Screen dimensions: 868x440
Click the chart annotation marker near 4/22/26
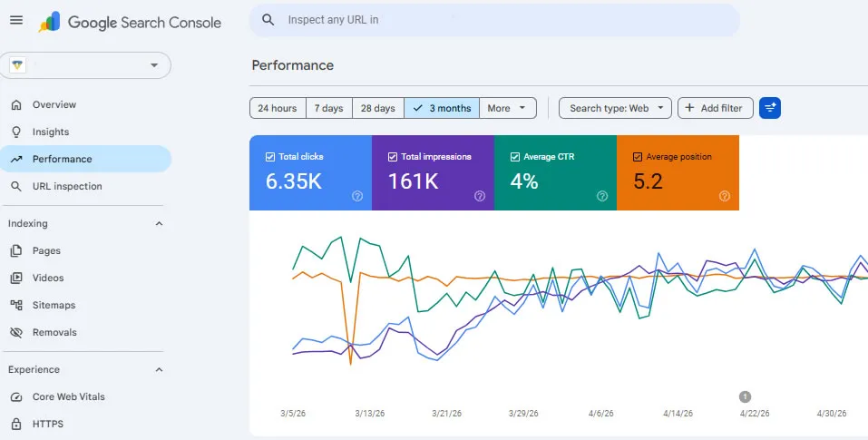point(746,396)
